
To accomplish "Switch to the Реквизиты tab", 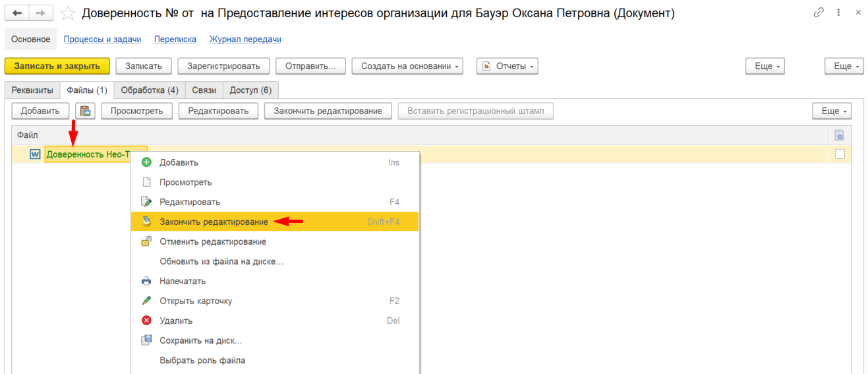I will [x=32, y=90].
